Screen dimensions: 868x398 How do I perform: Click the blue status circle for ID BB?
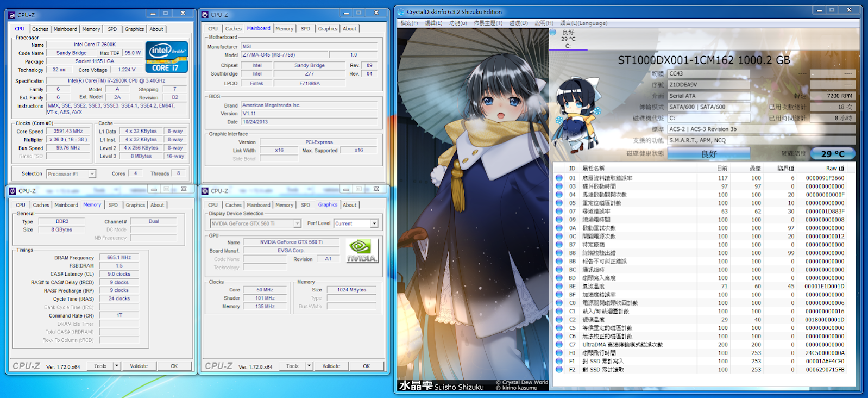(559, 261)
